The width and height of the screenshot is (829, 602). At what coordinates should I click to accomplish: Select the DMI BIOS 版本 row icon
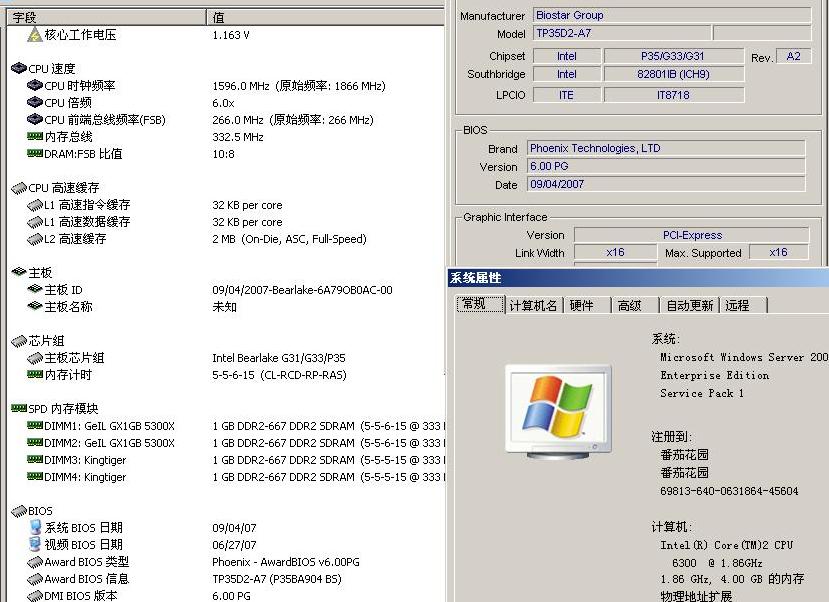pos(35,596)
